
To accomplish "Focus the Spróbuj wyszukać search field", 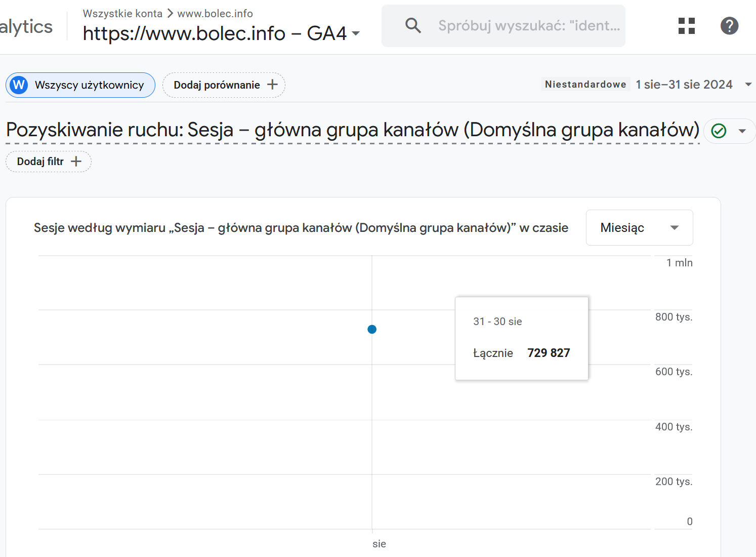I will 503,26.
